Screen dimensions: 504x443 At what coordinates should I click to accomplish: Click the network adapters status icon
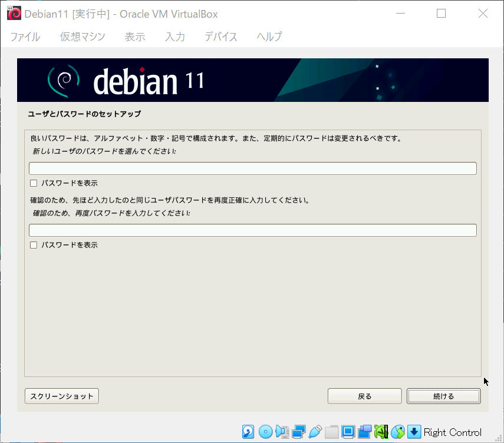(299, 432)
